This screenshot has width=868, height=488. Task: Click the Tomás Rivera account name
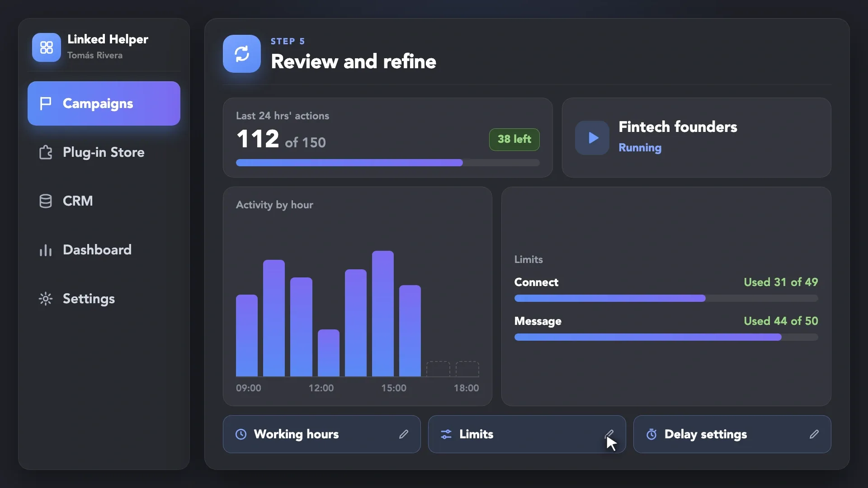click(95, 55)
